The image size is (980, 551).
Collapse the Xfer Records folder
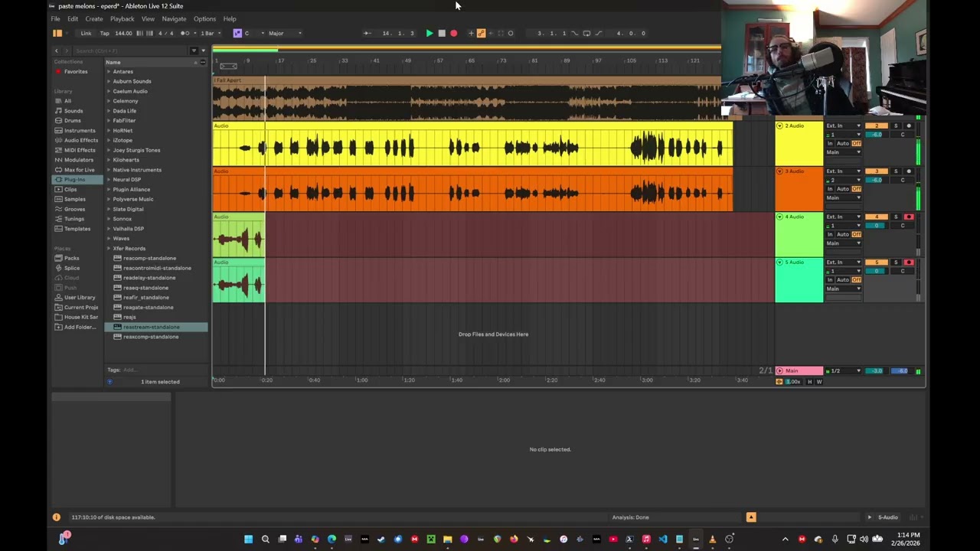[x=109, y=248]
